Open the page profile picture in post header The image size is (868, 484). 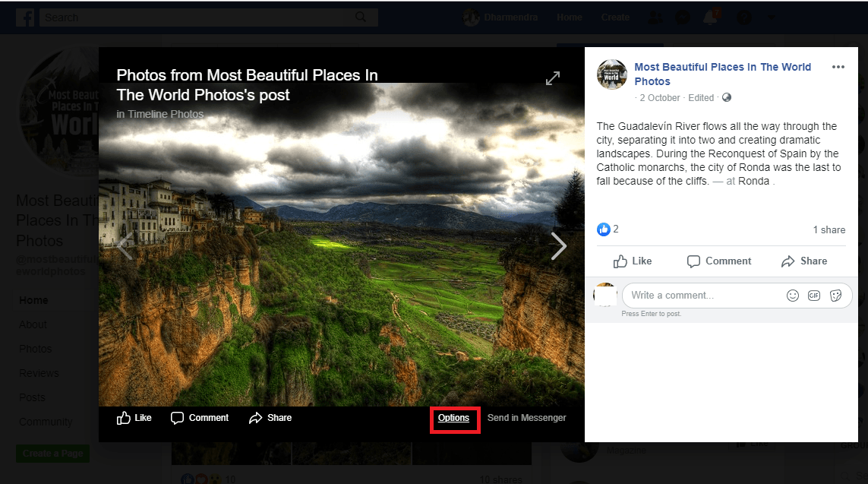tap(611, 74)
